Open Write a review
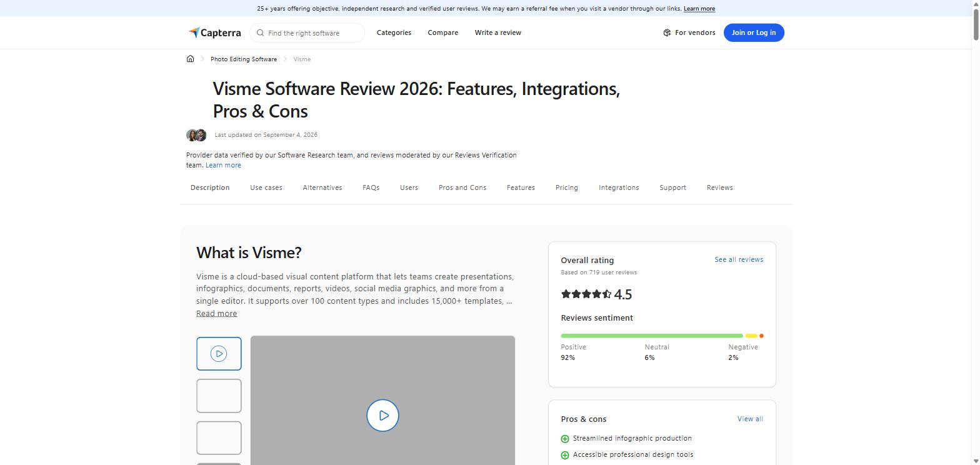980x465 pixels. (497, 32)
